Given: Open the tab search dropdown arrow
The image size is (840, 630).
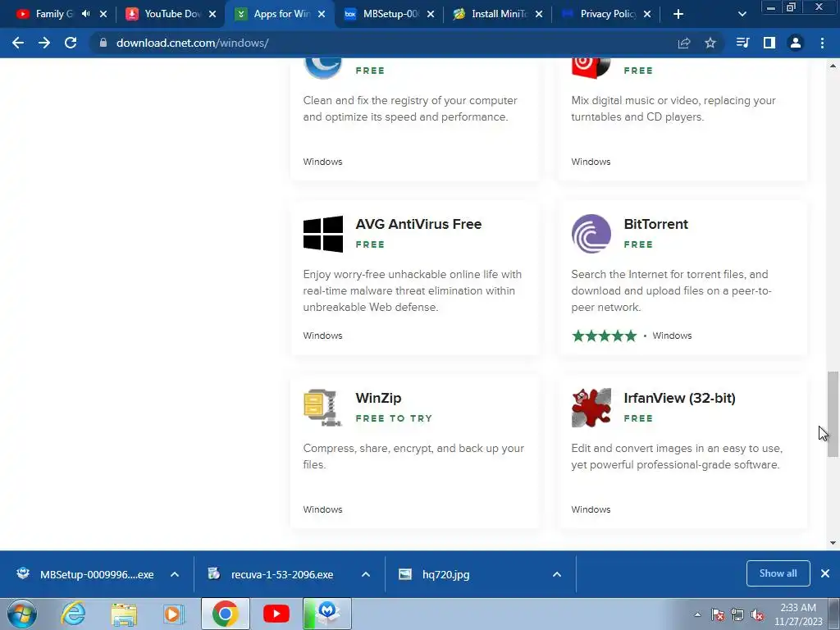Looking at the screenshot, I should point(742,14).
